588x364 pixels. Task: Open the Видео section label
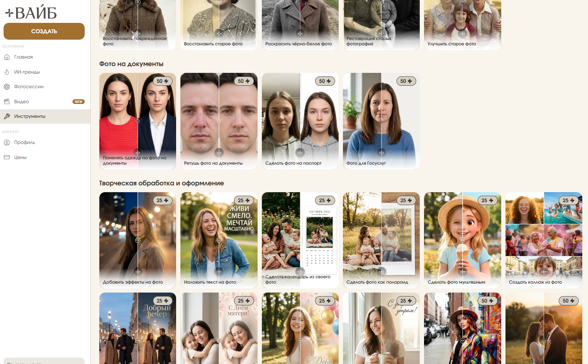[21, 102]
